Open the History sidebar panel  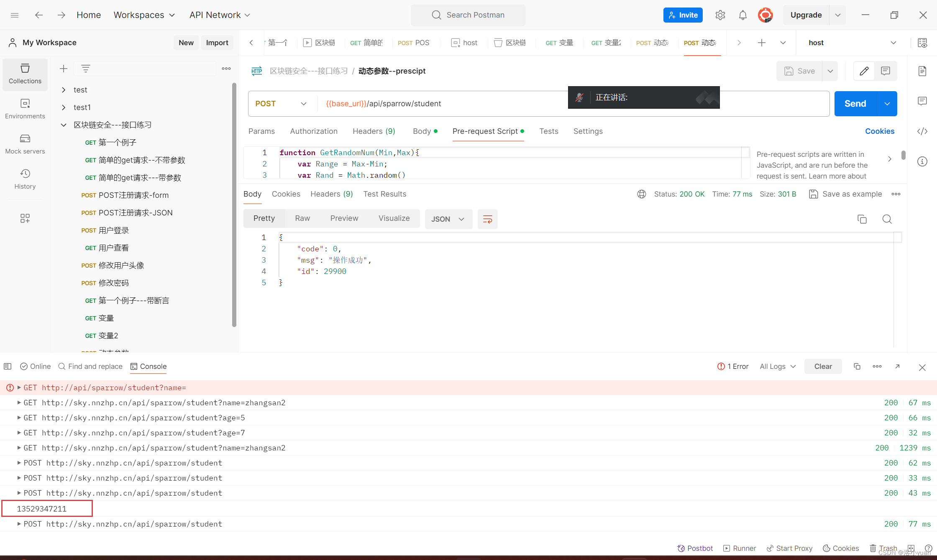(x=25, y=179)
